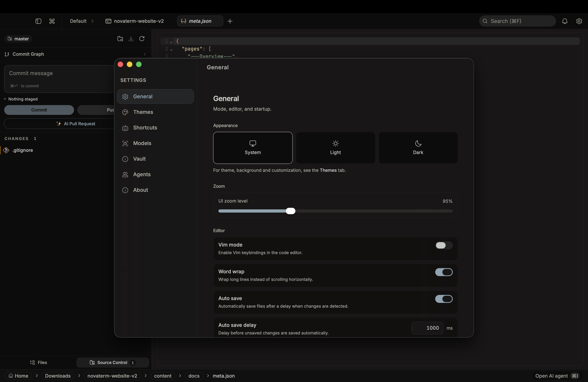Click the .gitignore git file icon
This screenshot has height=382, width=588.
tap(6, 150)
